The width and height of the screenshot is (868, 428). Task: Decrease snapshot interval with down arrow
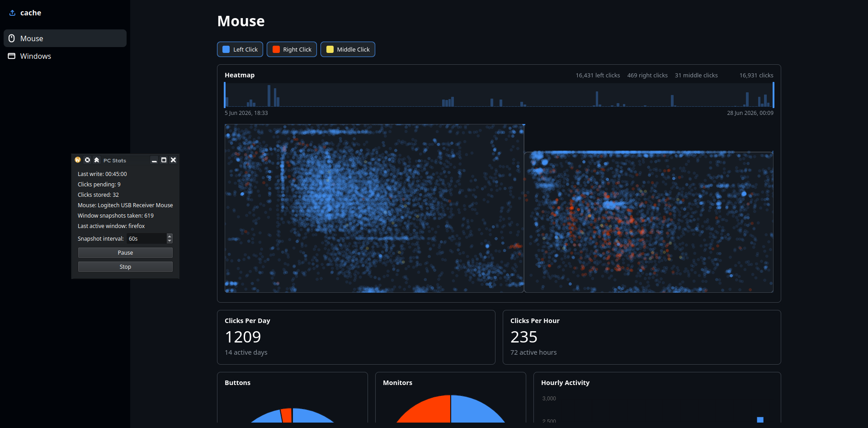(x=170, y=241)
